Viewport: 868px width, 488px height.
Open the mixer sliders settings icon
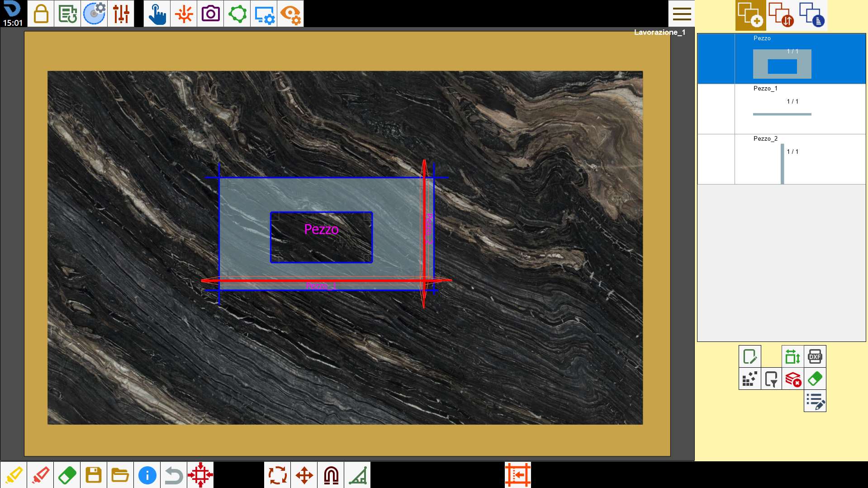pyautogui.click(x=121, y=14)
